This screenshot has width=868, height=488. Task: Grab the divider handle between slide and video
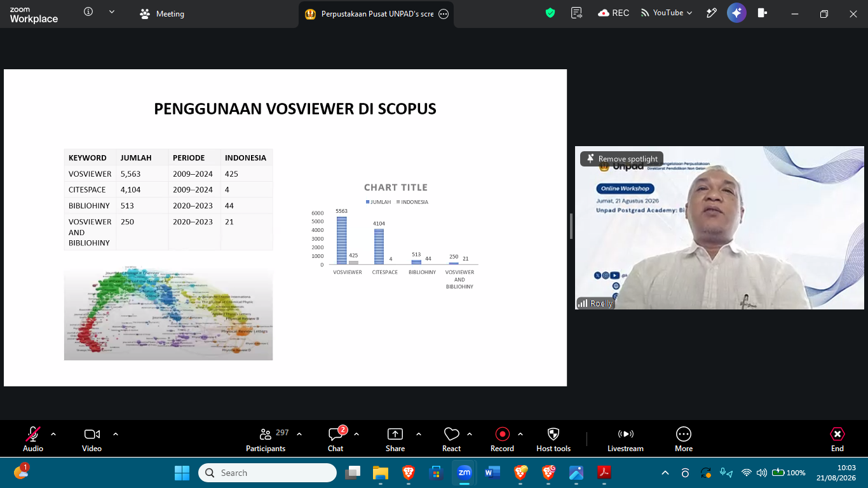tap(571, 226)
